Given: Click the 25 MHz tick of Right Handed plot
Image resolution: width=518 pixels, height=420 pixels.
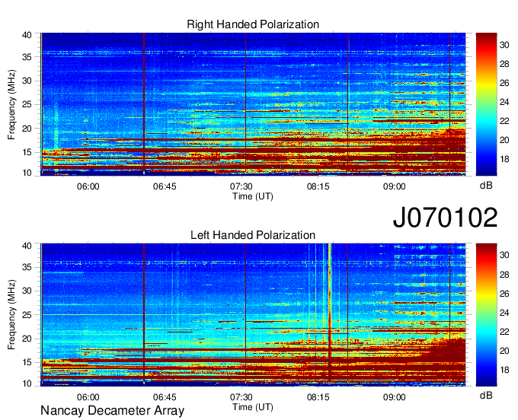Looking at the screenshot, I should [x=27, y=104].
